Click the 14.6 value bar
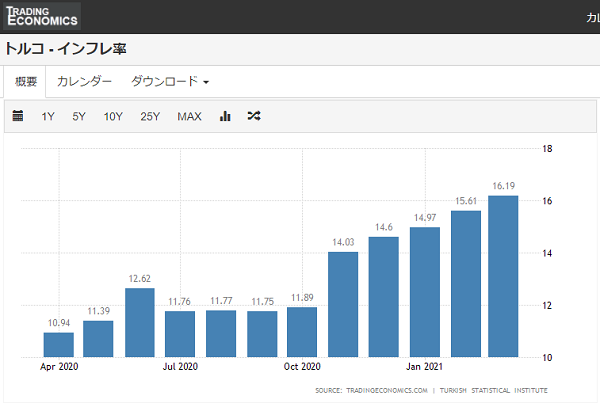This screenshot has width=600, height=407. click(383, 297)
